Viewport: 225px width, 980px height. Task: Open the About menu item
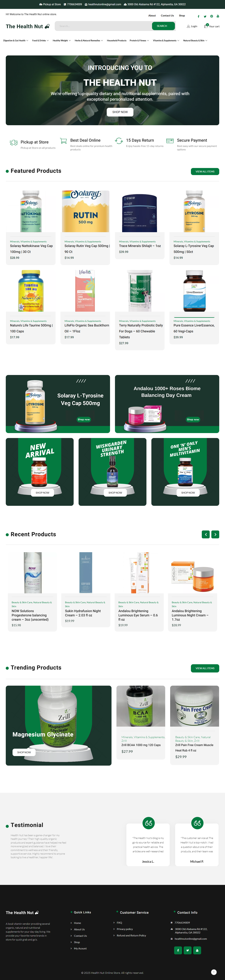click(152, 16)
